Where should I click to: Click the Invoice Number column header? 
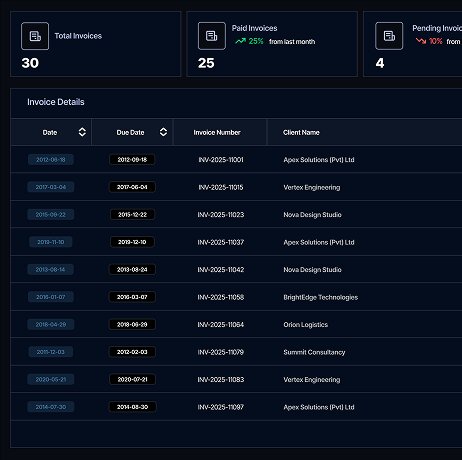click(x=217, y=132)
